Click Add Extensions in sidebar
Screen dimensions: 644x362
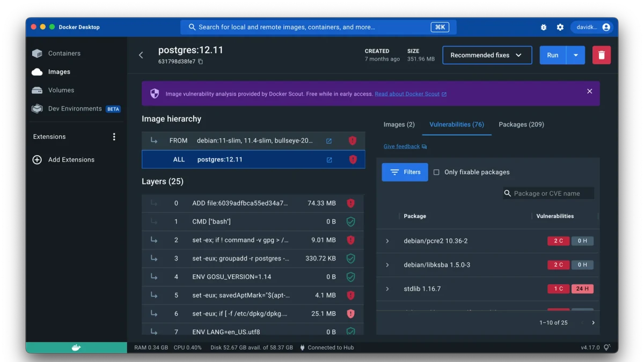[x=64, y=160]
